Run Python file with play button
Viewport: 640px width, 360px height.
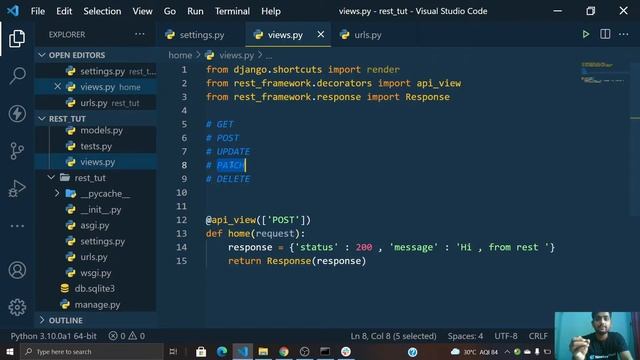pos(586,34)
